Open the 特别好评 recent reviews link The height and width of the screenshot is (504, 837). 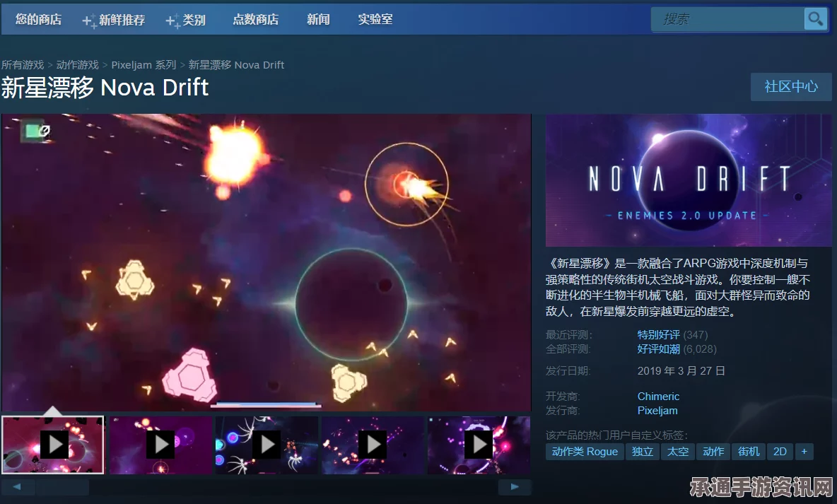click(658, 335)
